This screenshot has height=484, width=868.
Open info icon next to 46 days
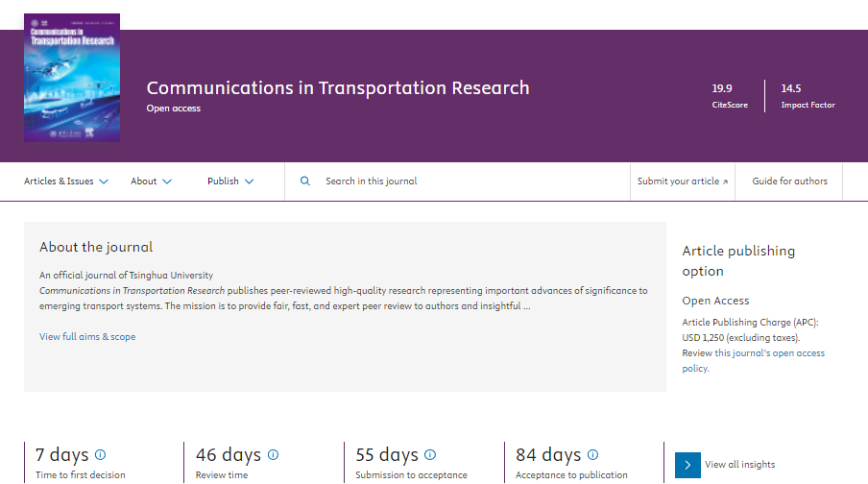(x=273, y=454)
